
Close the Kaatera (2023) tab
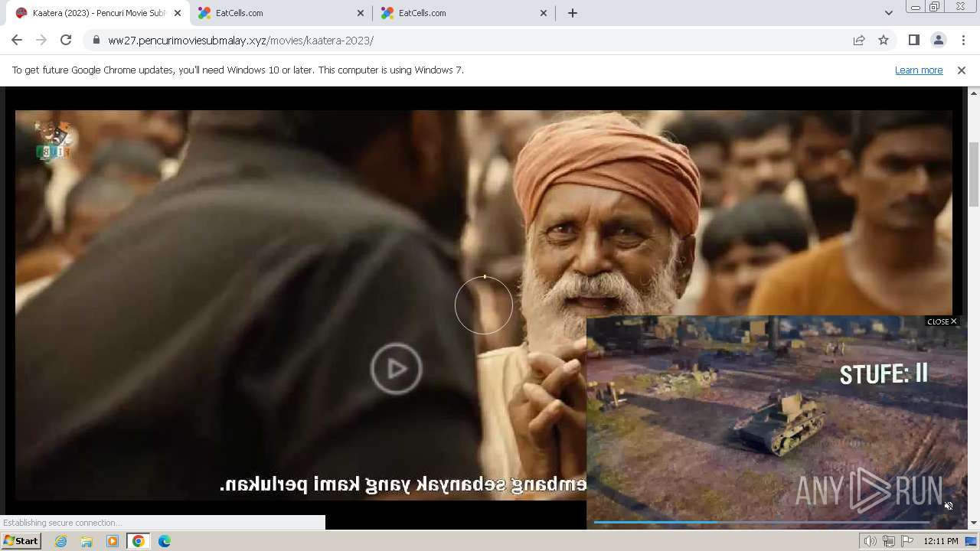(x=178, y=13)
